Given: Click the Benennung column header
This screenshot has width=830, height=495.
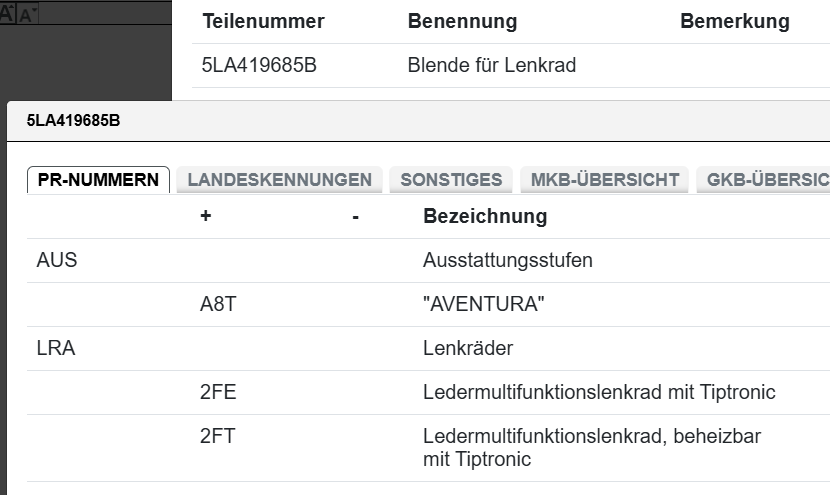Looking at the screenshot, I should 462,21.
